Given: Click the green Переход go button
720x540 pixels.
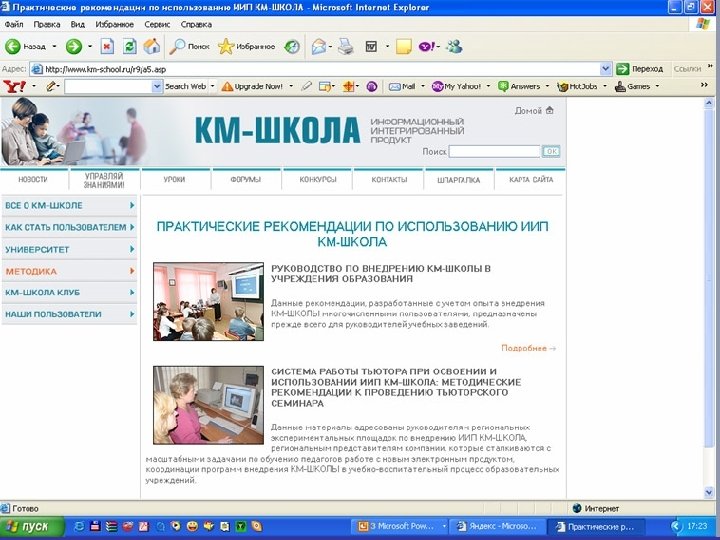Looking at the screenshot, I should pyautogui.click(x=640, y=69).
